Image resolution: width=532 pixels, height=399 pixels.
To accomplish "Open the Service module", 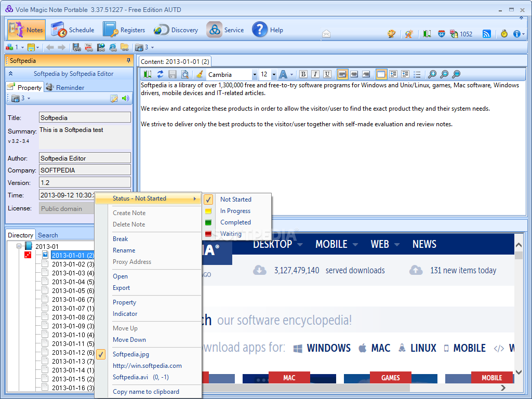I will pos(225,30).
